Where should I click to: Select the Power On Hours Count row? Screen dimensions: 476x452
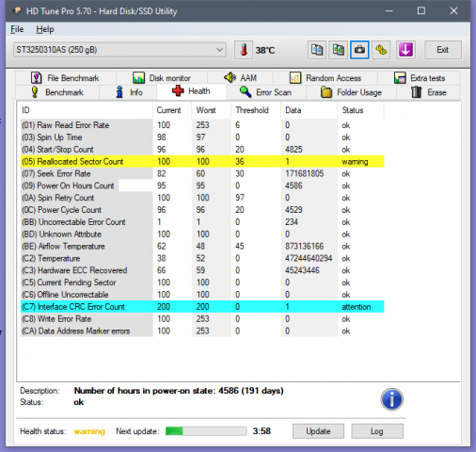[202, 186]
